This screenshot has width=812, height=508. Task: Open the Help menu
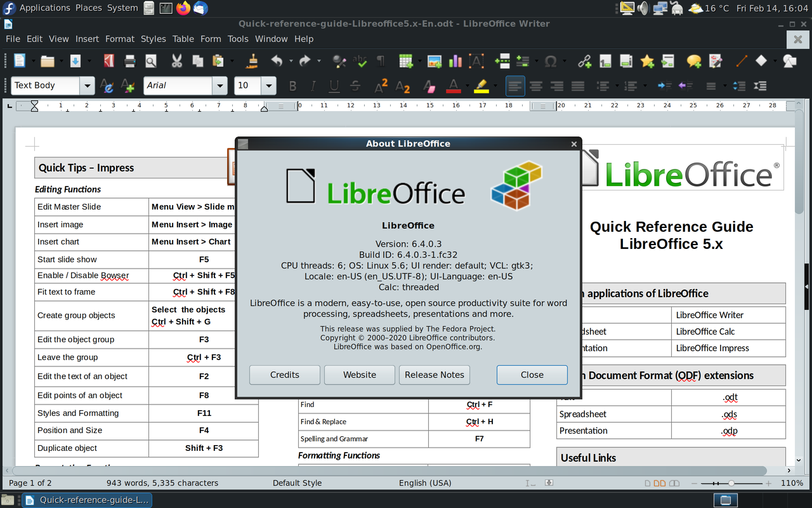[x=304, y=39]
